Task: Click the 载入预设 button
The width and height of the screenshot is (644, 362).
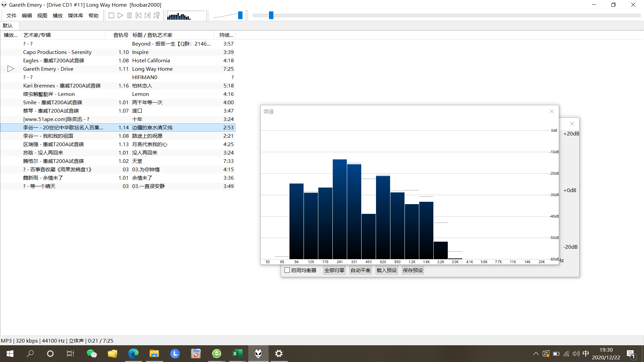Action: click(387, 270)
